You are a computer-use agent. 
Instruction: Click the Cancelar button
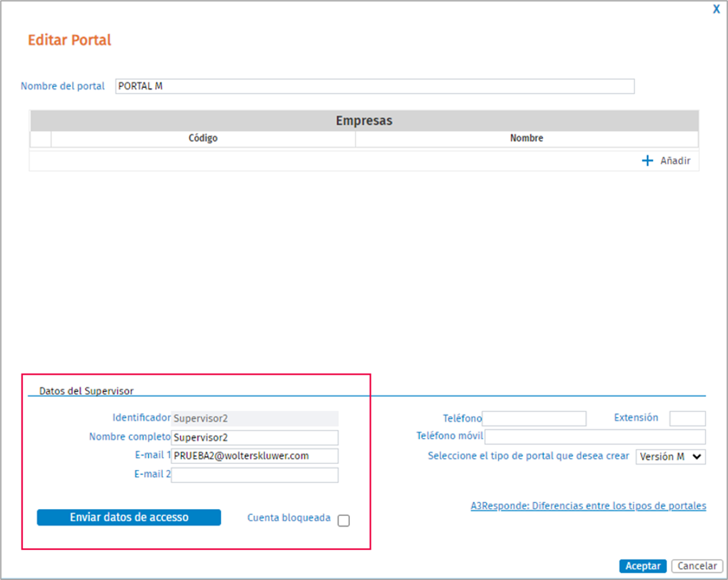pos(697,566)
